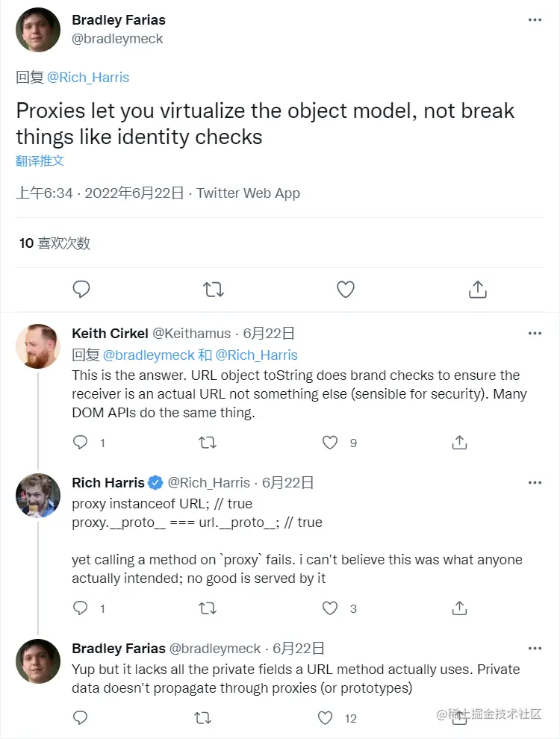
Task: Open the Twitter Web App source link
Action: (x=248, y=193)
